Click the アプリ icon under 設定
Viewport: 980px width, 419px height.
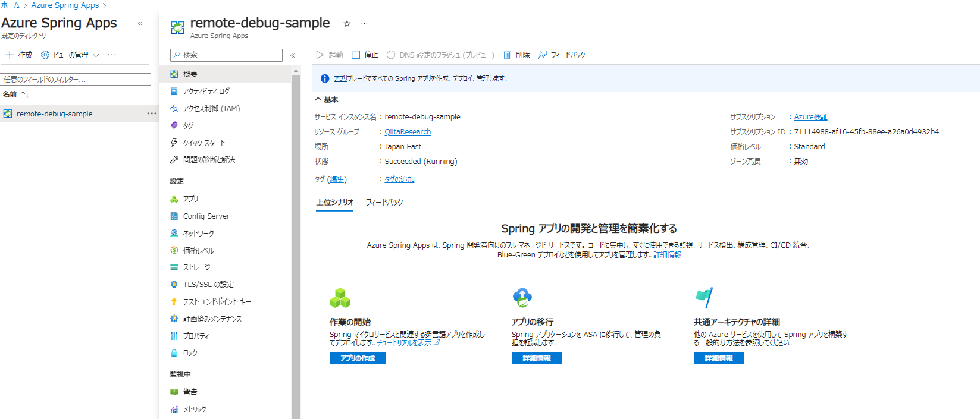[174, 199]
